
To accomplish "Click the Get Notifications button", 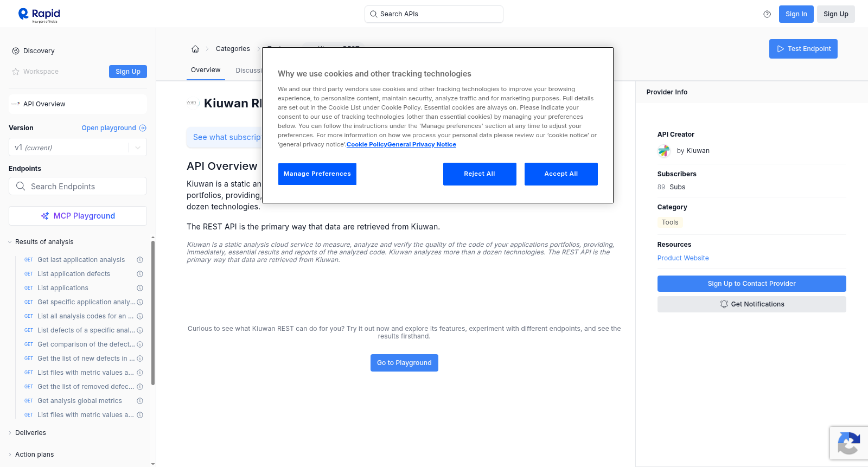I will tap(752, 304).
